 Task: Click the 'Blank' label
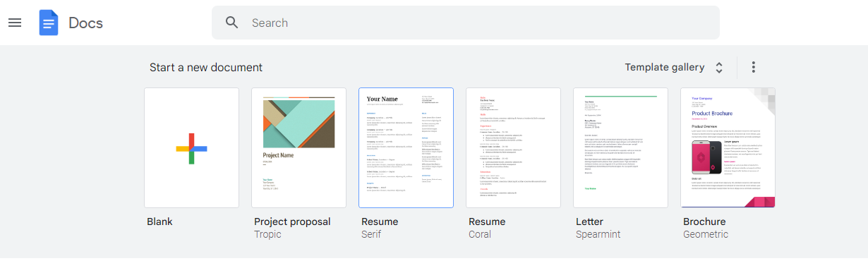[x=159, y=221]
